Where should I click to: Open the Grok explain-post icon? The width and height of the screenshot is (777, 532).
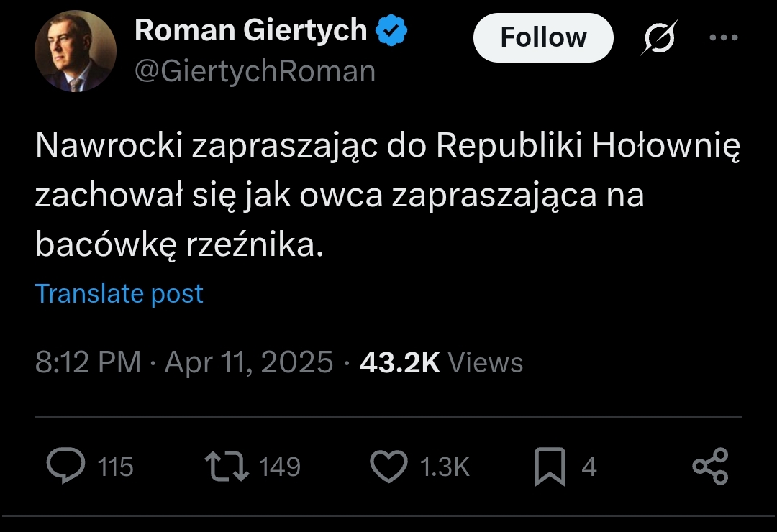(658, 37)
